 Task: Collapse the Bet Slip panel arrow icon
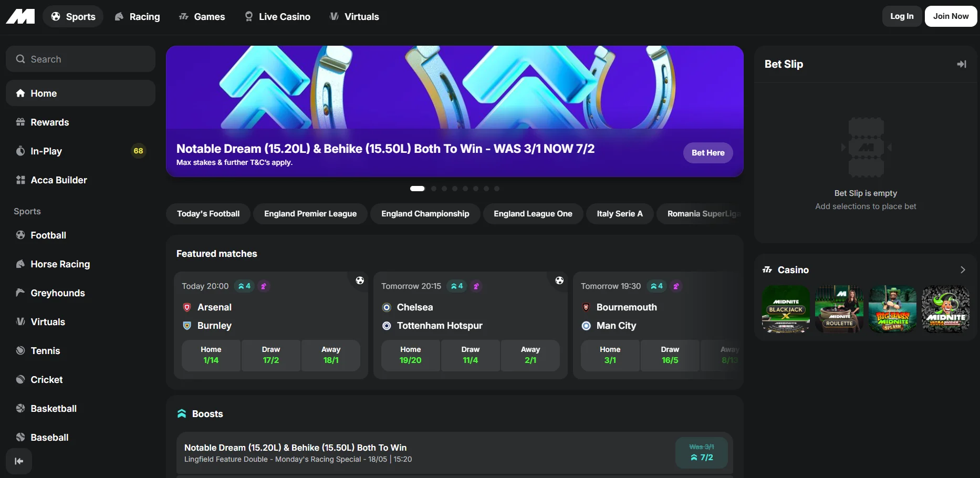(x=962, y=64)
